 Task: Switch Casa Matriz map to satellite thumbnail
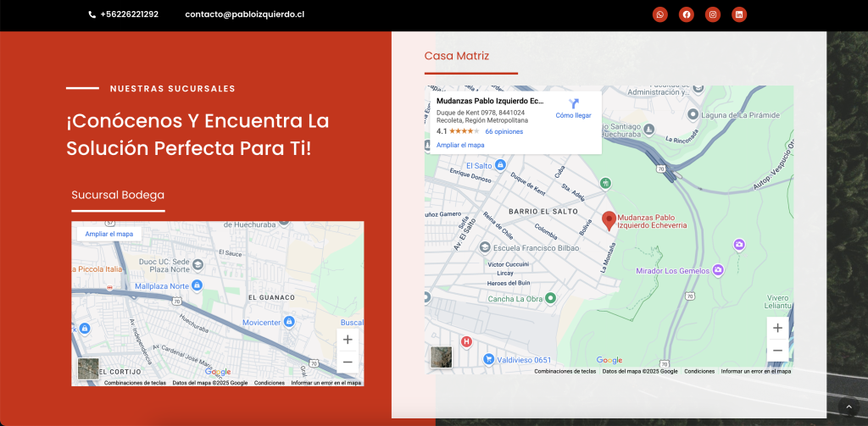coord(441,357)
